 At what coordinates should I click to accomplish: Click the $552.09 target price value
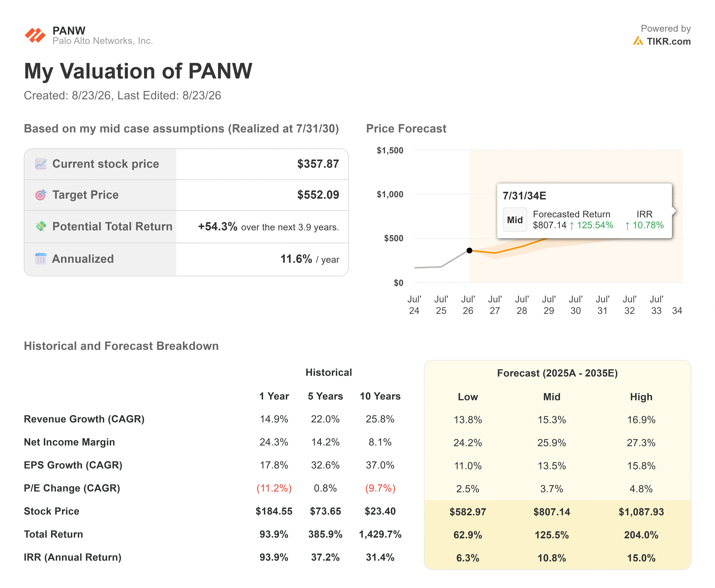pyautogui.click(x=318, y=195)
